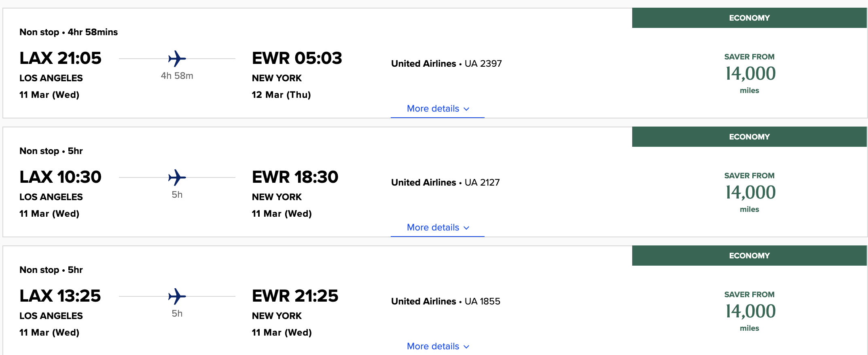Click the plane icon between LAX 10:30 and EWR 18:30
Viewport: 868px width, 355px height.
click(x=177, y=177)
